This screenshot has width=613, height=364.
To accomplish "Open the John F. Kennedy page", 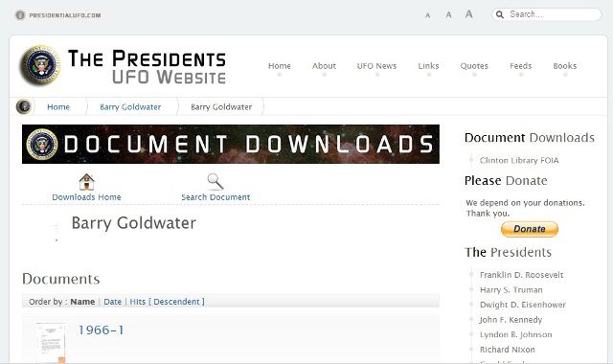I will coord(511,320).
